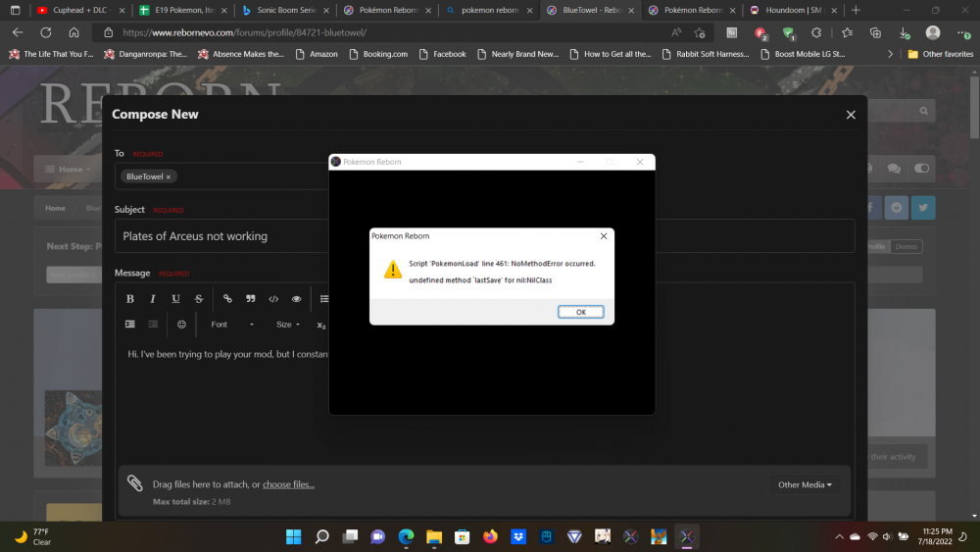Screen dimensions: 980x552
Task: Open the browser extensions puzzle icon
Action: click(x=816, y=32)
